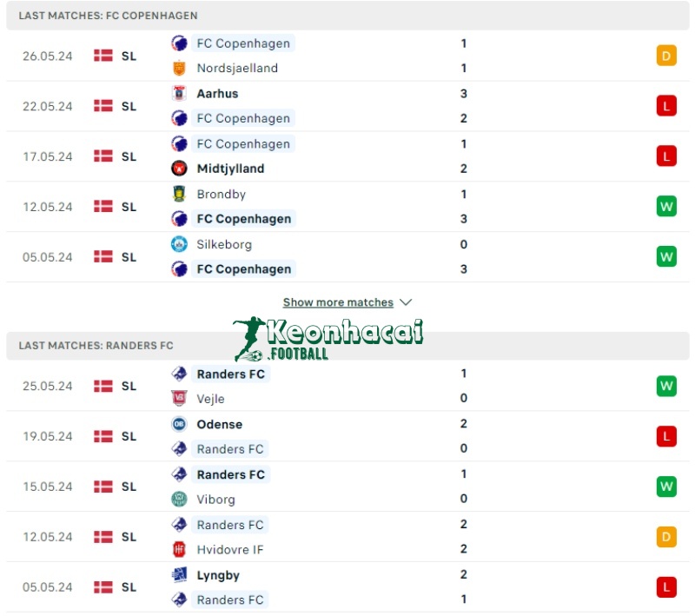This screenshot has width=695, height=616.
Task: Click the green W badge for Brondby match
Action: (x=666, y=207)
